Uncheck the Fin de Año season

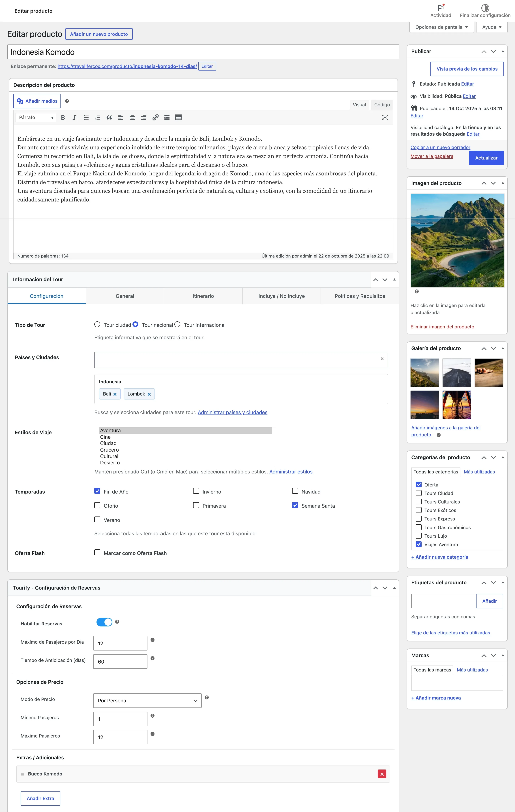point(97,491)
